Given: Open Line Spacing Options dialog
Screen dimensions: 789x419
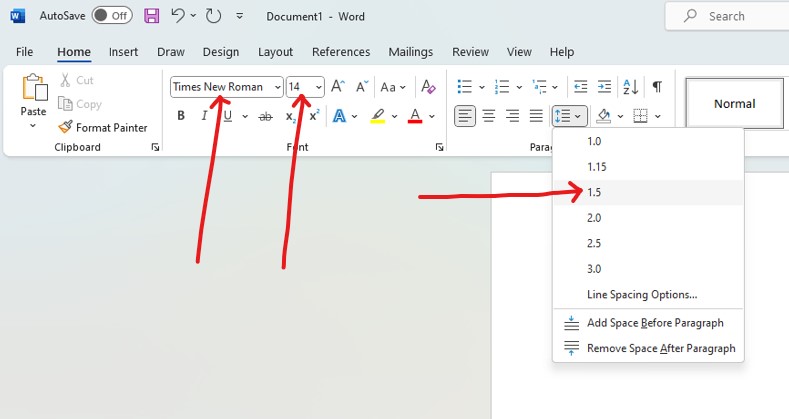Looking at the screenshot, I should point(642,294).
